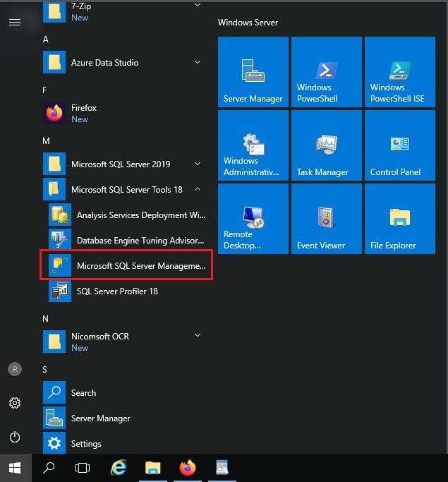Open taskbar search magnifier

click(x=49, y=468)
